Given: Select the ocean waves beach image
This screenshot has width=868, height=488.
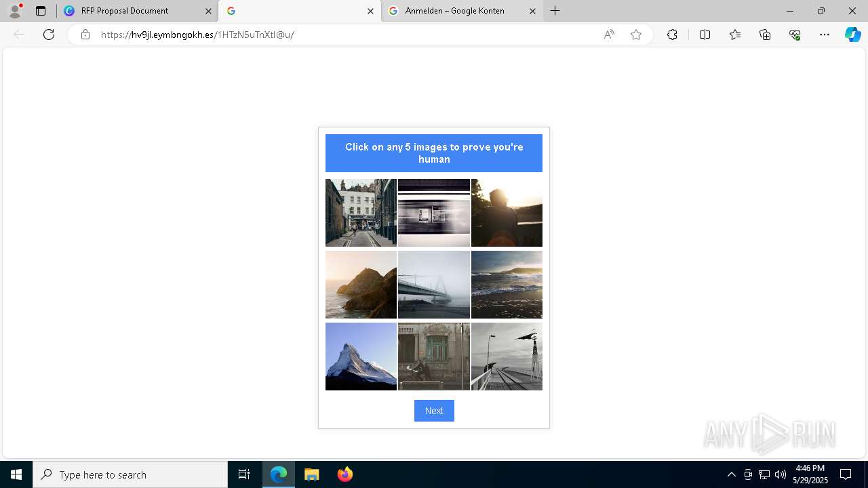Looking at the screenshot, I should pos(507,285).
